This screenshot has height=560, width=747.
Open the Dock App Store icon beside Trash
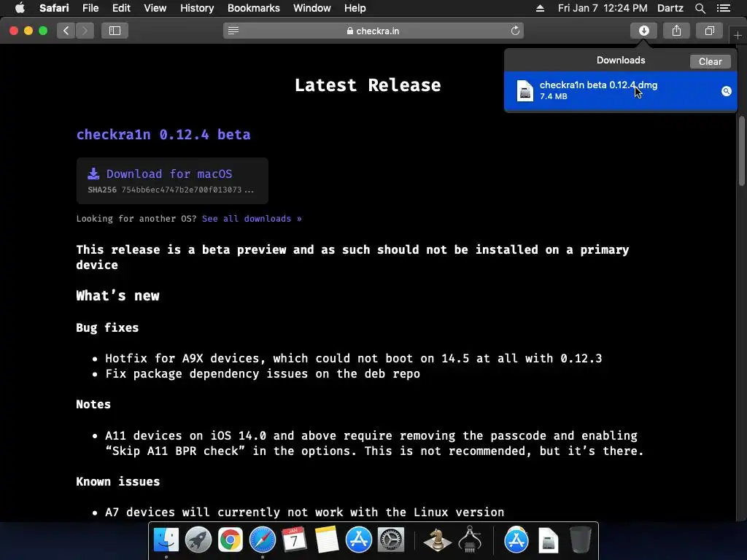click(x=516, y=540)
